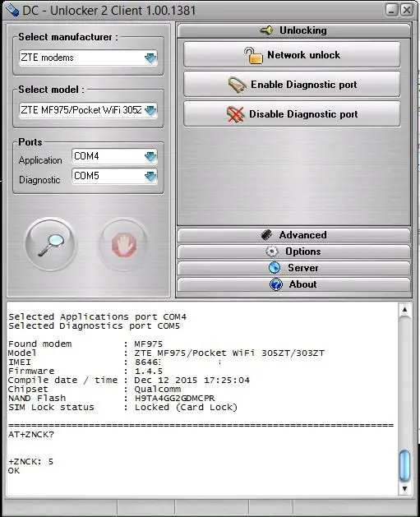This screenshot has width=420, height=517.
Task: Open the Select manufacturer dropdown arrow
Action: 150,58
